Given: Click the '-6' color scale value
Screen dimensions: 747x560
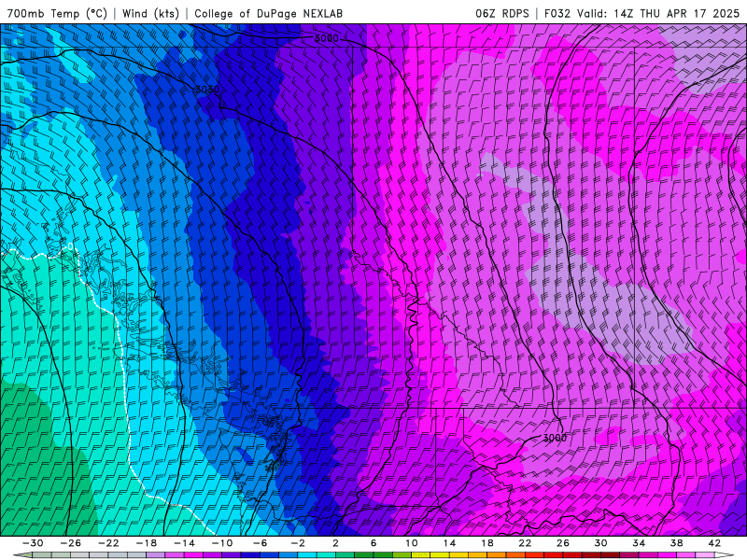Looking at the screenshot, I should point(261,543).
